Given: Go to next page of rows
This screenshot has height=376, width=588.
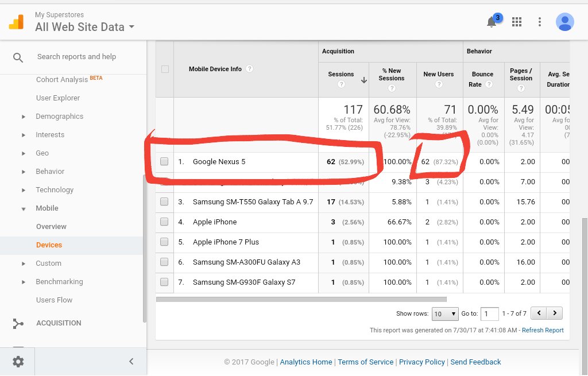Looking at the screenshot, I should click(x=555, y=313).
